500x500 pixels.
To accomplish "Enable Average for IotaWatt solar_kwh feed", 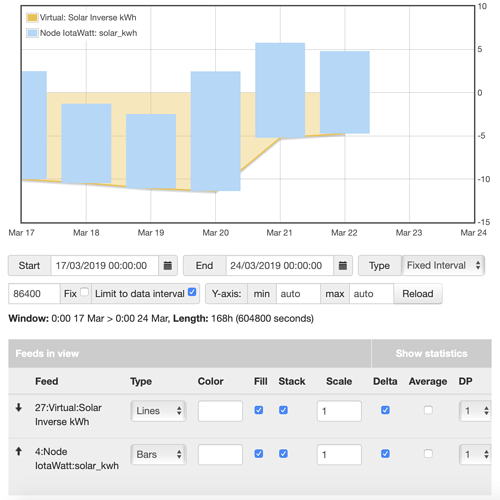I will click(428, 454).
